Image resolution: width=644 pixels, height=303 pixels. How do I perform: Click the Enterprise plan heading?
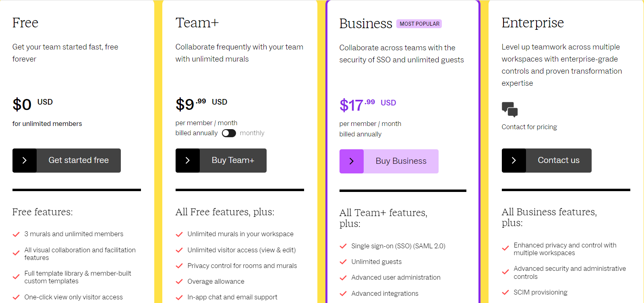532,23
